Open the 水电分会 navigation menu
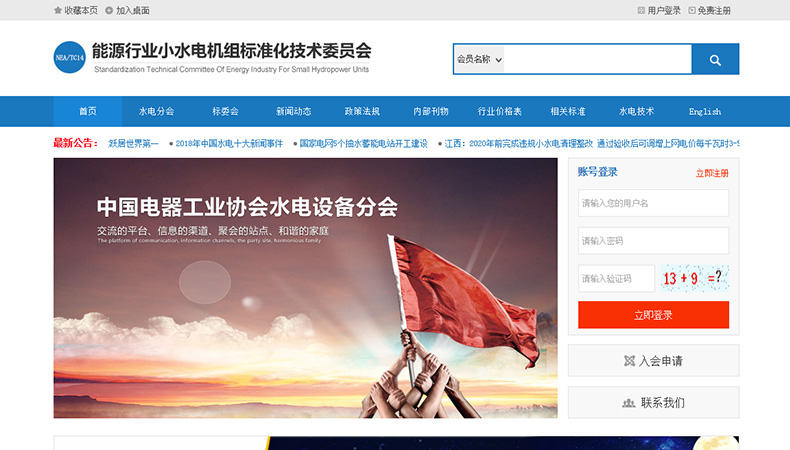This screenshot has height=450, width=790. (x=156, y=111)
